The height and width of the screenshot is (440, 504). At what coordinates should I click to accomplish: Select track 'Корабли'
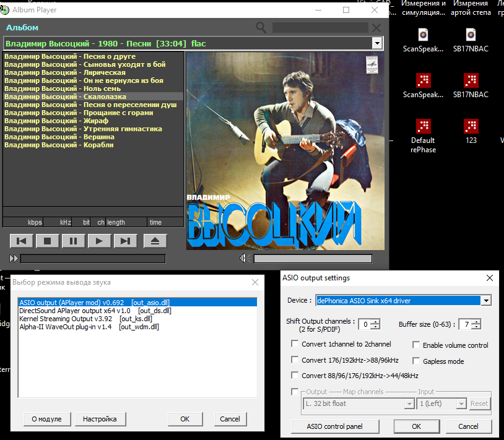[93, 145]
